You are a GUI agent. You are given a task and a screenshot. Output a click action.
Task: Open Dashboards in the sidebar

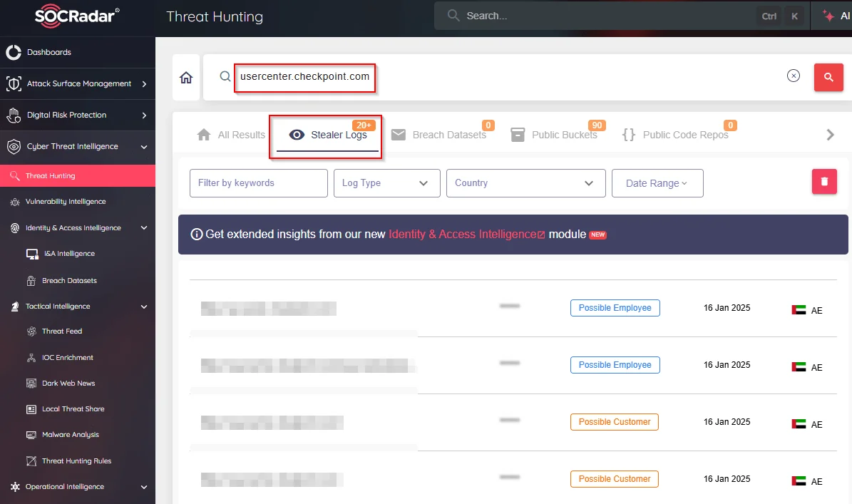pos(49,52)
